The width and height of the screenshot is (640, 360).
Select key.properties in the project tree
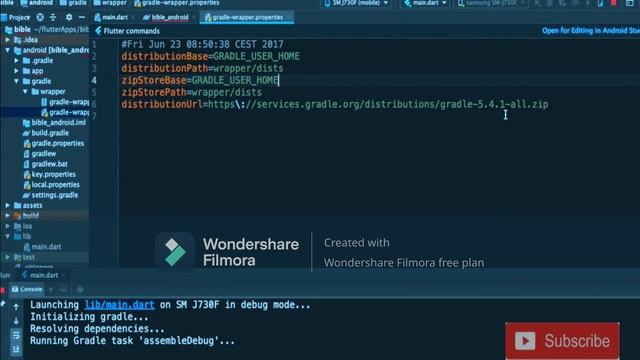point(49,174)
